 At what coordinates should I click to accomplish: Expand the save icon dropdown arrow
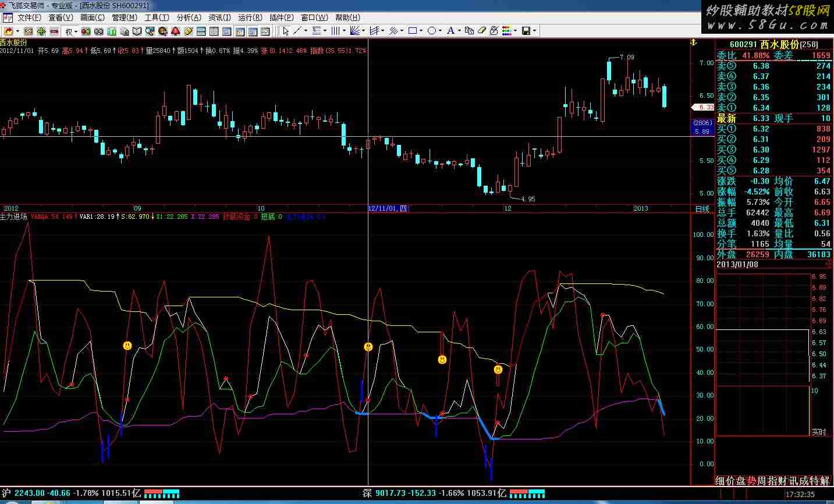pyautogui.click(x=534, y=31)
